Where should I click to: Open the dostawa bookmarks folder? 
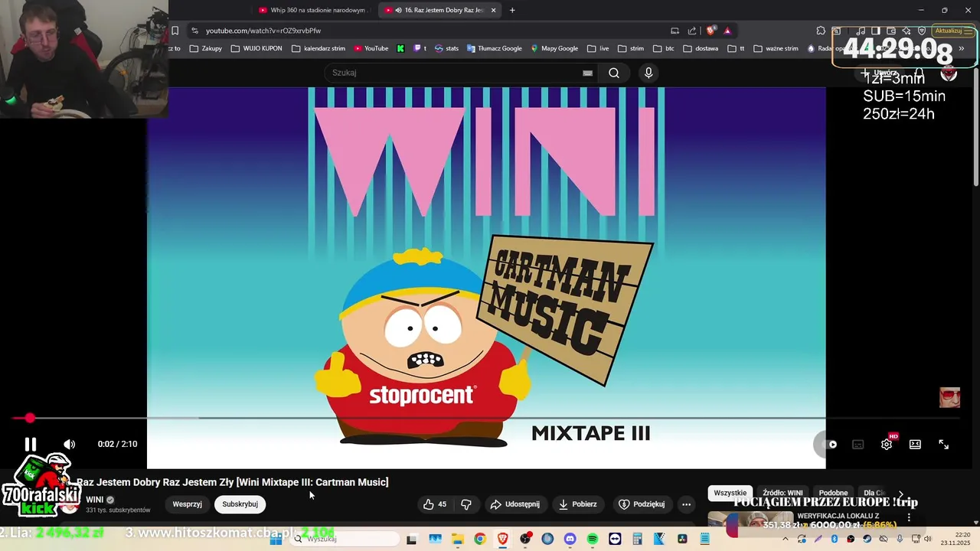701,48
